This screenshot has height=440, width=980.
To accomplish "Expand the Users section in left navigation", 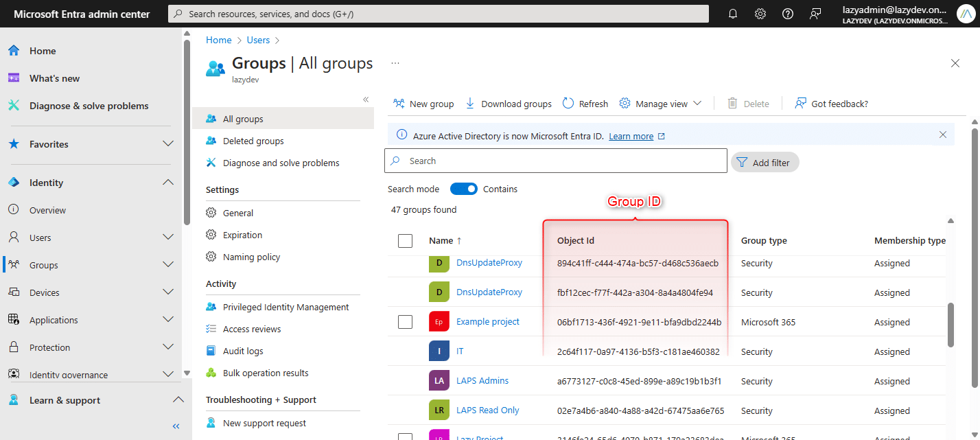I will coord(167,238).
